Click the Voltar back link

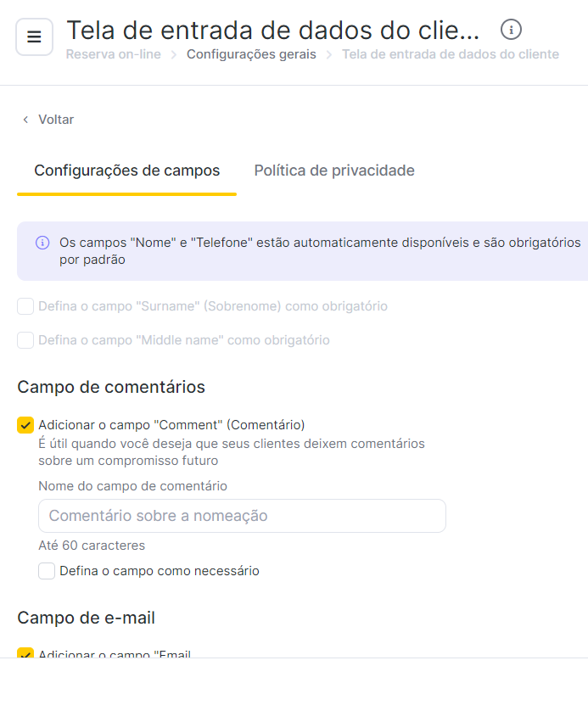click(x=56, y=120)
